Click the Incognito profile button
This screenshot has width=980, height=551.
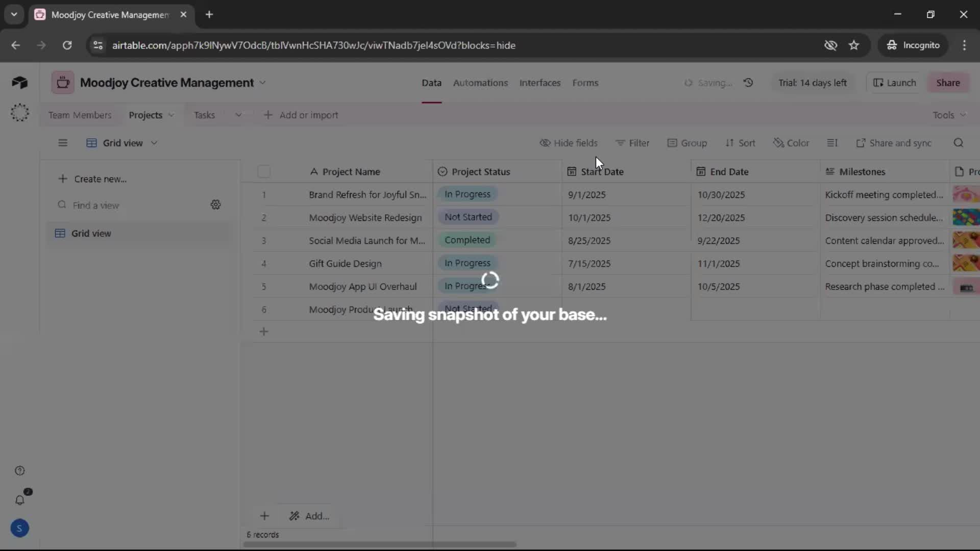point(913,45)
